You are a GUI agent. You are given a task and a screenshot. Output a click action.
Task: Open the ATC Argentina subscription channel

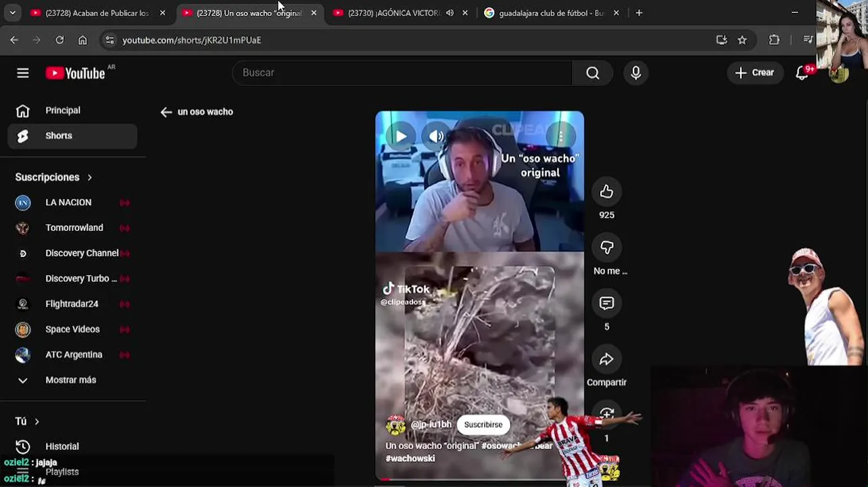72,354
